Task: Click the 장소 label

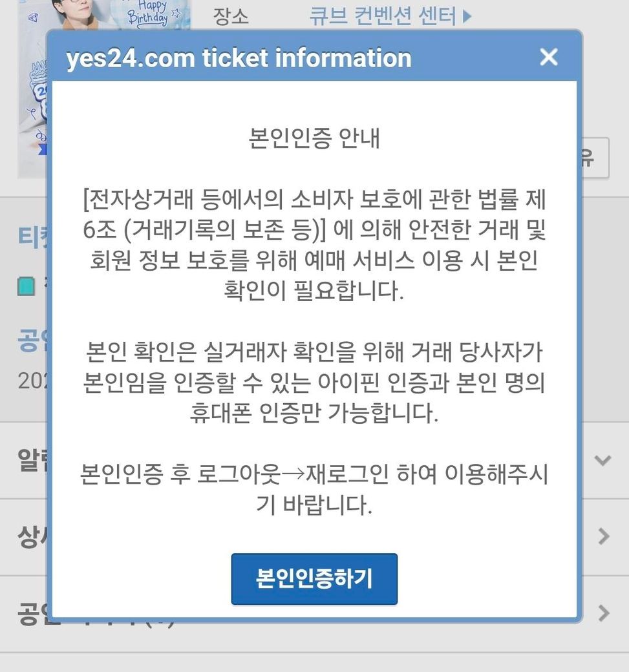Action: coord(231,17)
